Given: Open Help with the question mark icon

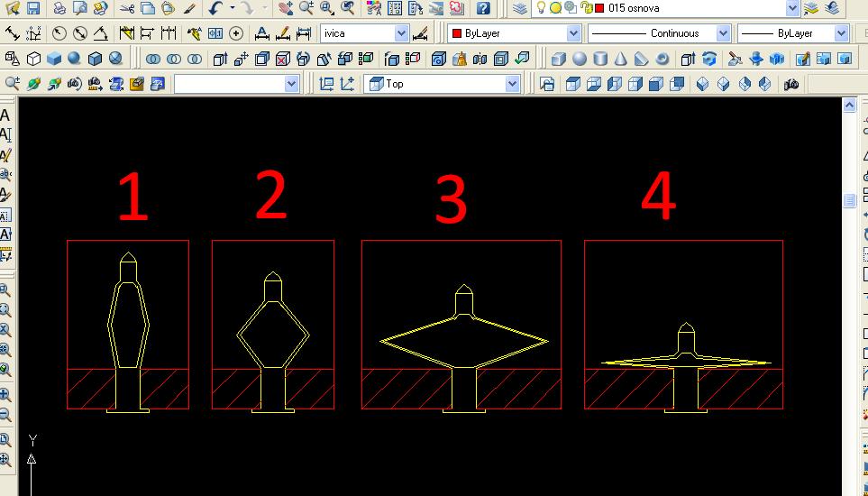Looking at the screenshot, I should point(484,8).
